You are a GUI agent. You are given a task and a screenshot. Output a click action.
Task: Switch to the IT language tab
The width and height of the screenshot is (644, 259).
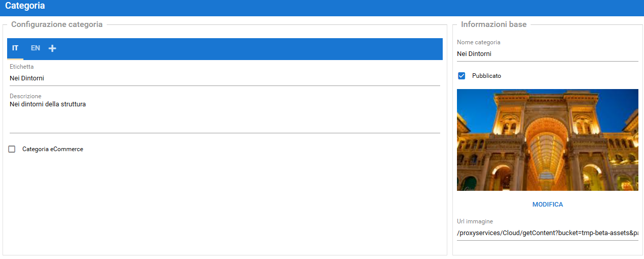point(15,48)
